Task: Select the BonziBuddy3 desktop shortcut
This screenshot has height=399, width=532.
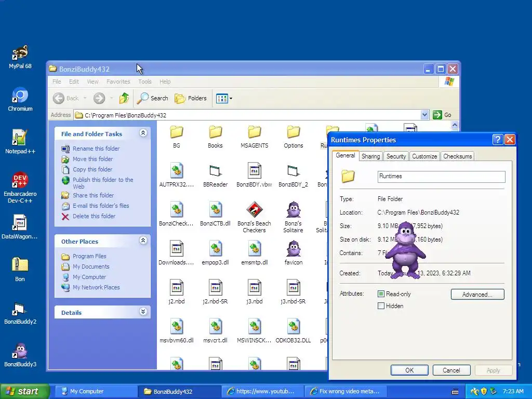Action: (x=20, y=355)
